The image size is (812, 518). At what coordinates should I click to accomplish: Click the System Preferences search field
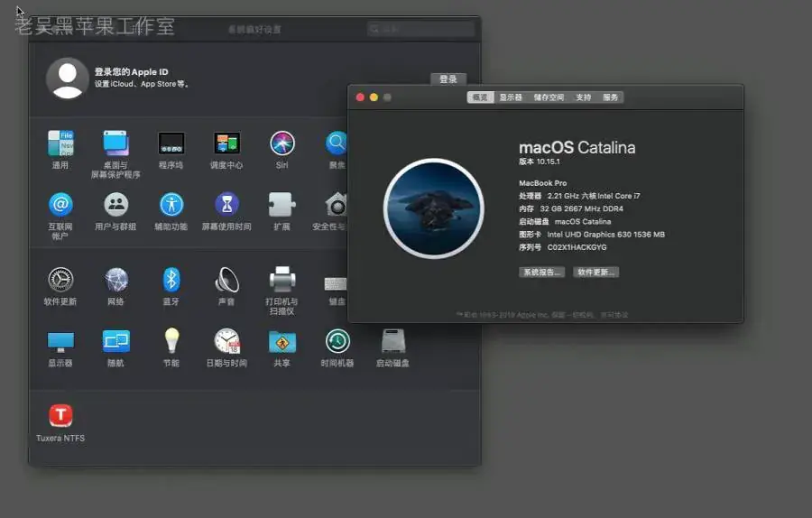pyautogui.click(x=421, y=29)
